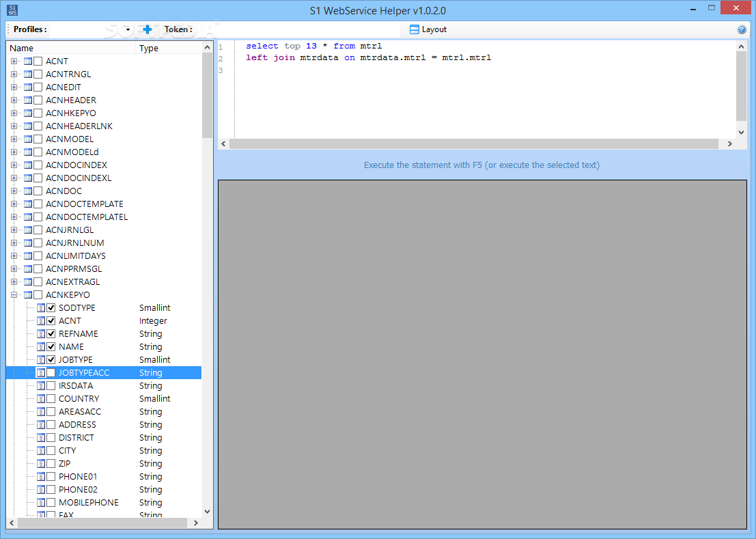The height and width of the screenshot is (539, 756).
Task: Check the AREASACC field checkbox
Action: click(51, 412)
